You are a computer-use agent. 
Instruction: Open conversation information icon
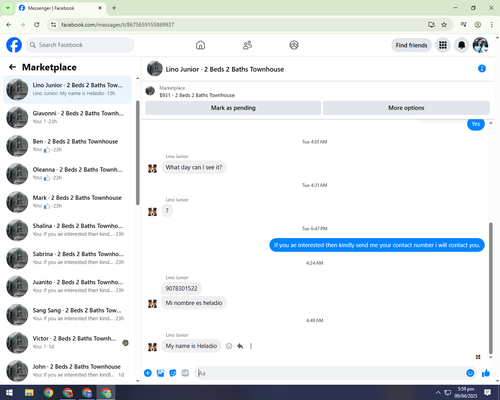482,69
